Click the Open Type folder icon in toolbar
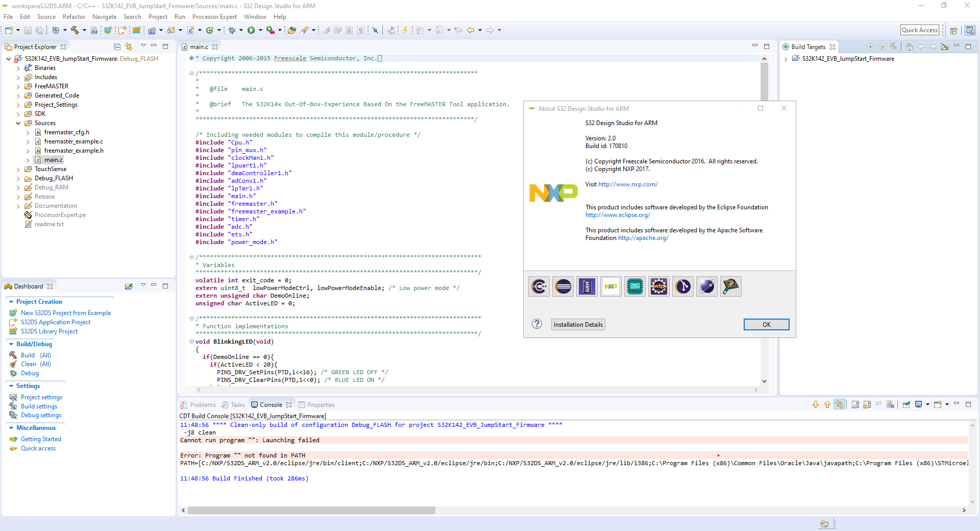980x531 pixels. click(291, 30)
